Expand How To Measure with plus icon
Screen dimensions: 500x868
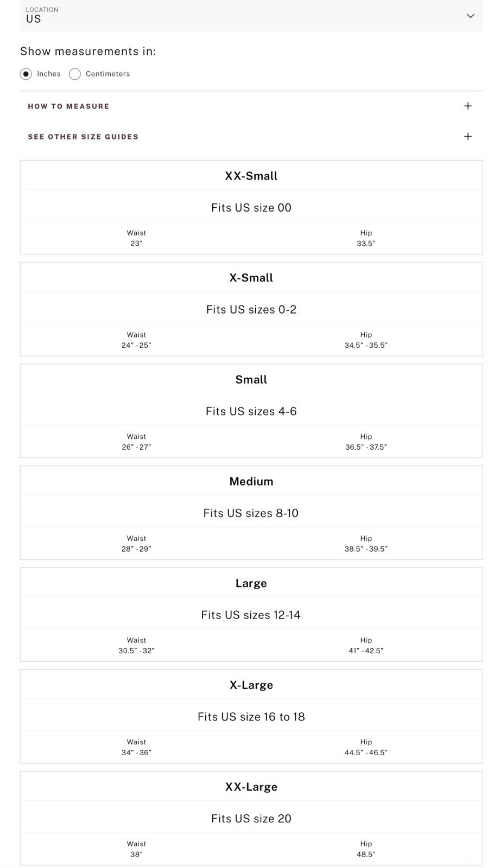[468, 106]
